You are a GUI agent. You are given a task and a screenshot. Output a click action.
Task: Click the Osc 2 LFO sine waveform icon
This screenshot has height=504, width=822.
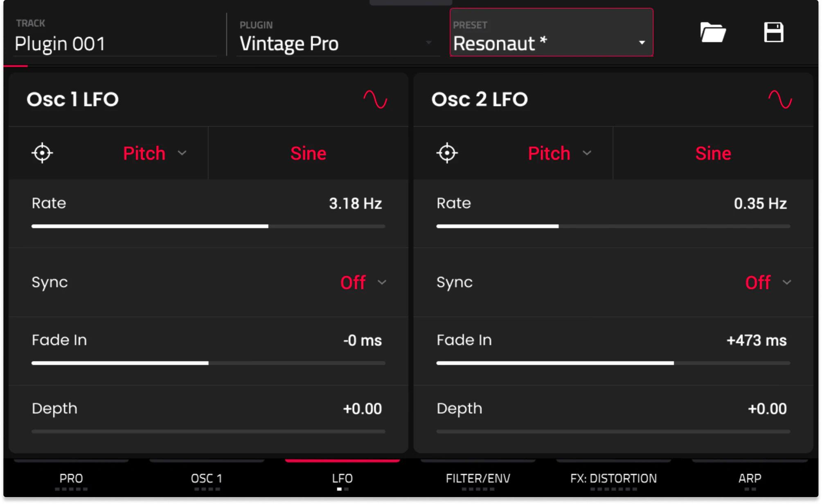[x=780, y=99]
